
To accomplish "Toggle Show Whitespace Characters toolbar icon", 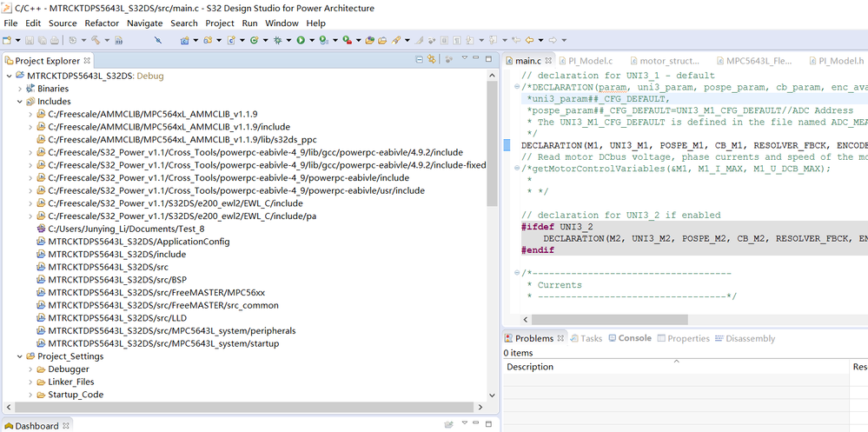I will tap(456, 40).
